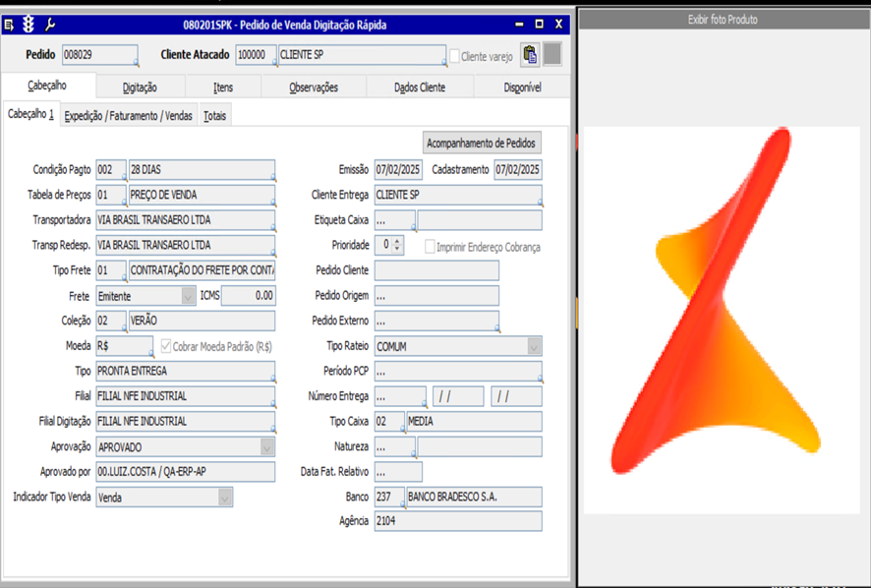871x588 pixels.
Task: Click the ICMS value field 0.00
Action: (249, 296)
